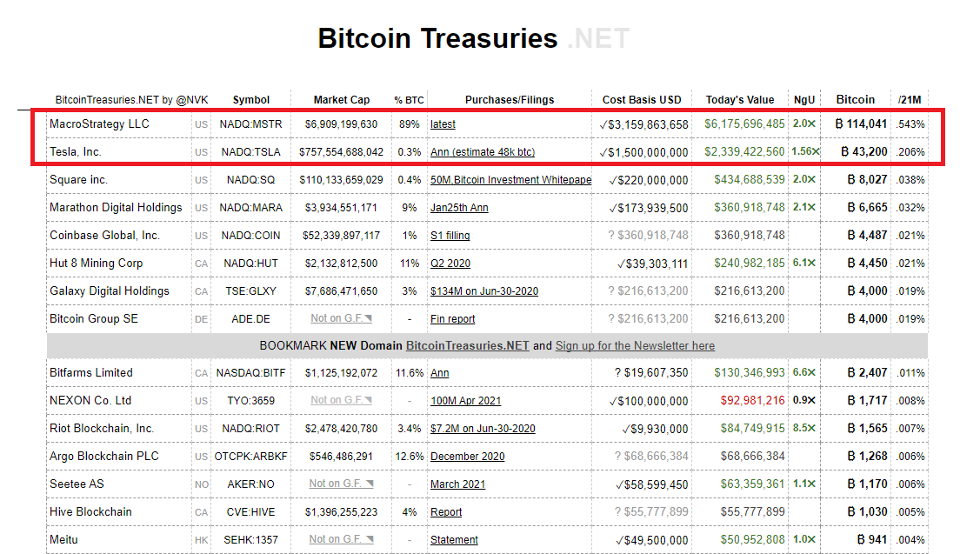
Task: Open Tesla 'Ann (estimate 48k btc)' link
Action: coord(483,152)
